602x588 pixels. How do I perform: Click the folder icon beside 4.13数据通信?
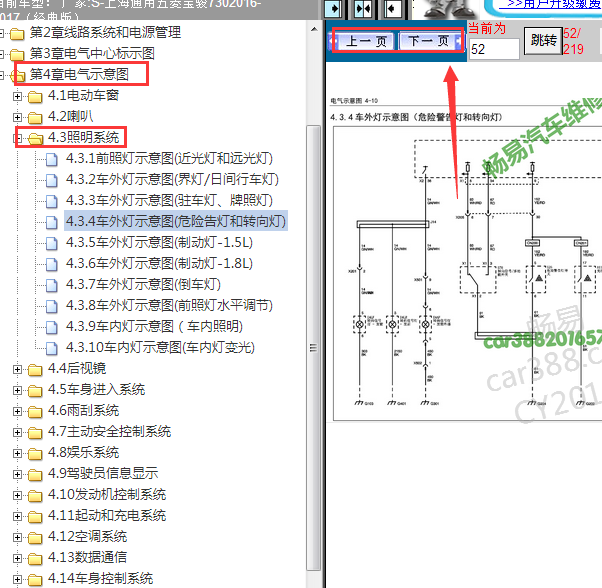click(35, 558)
